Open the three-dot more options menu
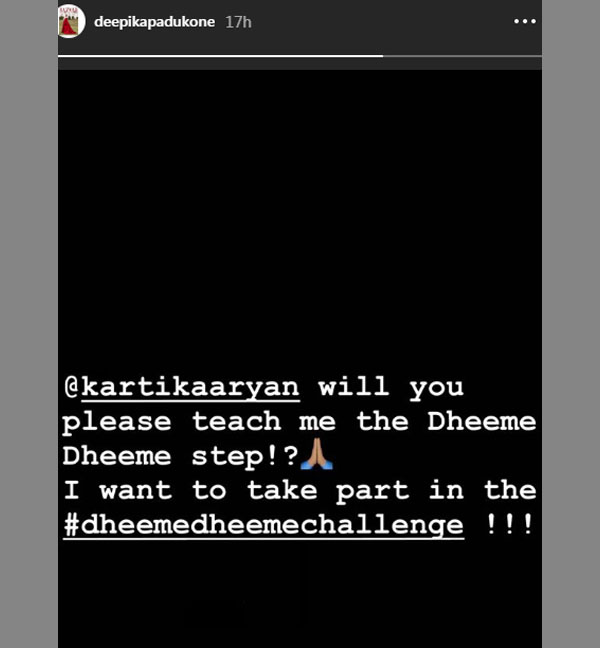The width and height of the screenshot is (600, 648). pyautogui.click(x=525, y=21)
